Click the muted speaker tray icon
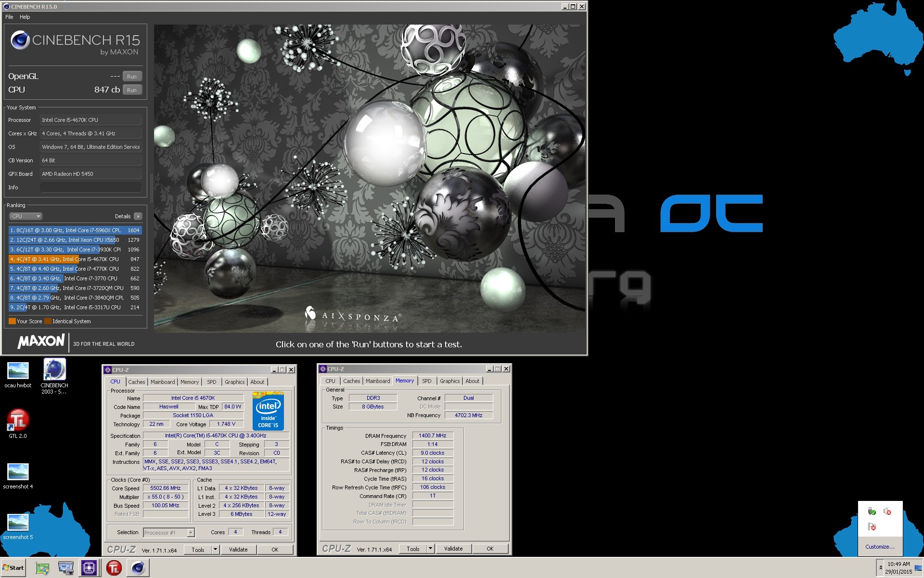Viewport: 924px width, 578px height. [x=887, y=512]
